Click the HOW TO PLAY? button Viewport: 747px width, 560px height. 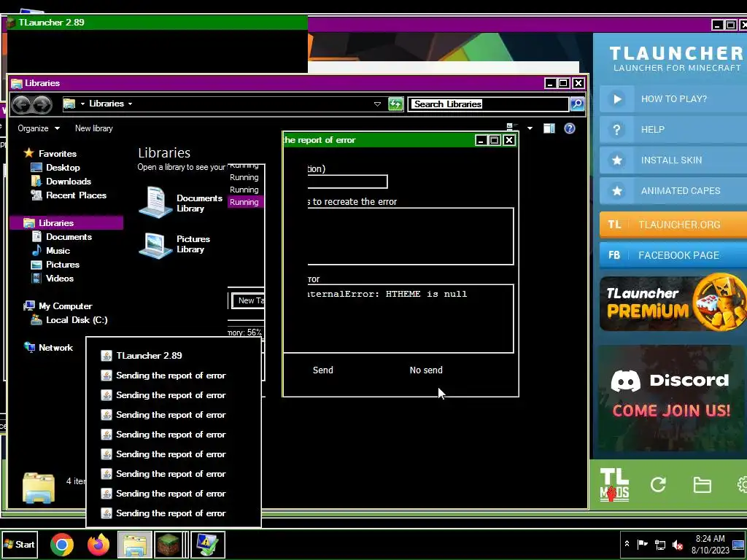(x=673, y=99)
